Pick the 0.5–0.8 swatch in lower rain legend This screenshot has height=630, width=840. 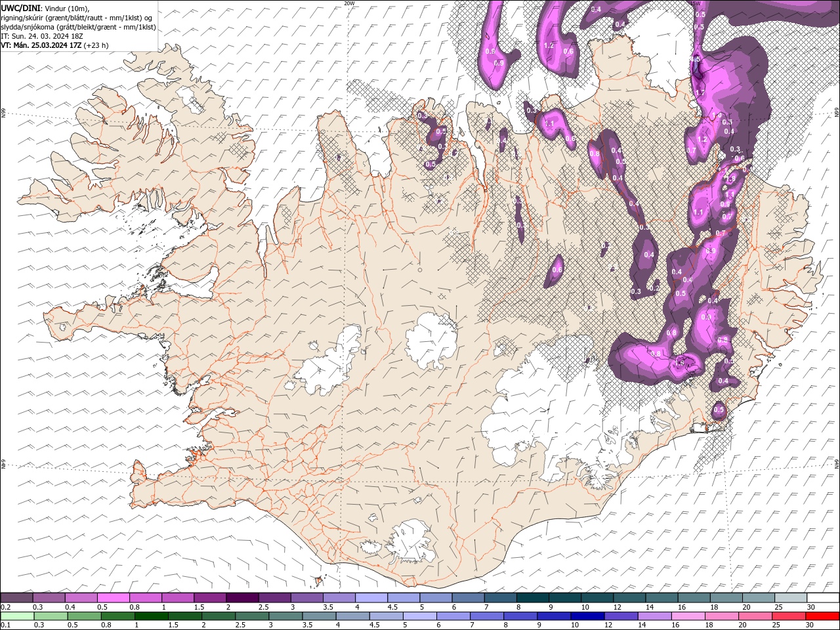pyautogui.click(x=85, y=616)
